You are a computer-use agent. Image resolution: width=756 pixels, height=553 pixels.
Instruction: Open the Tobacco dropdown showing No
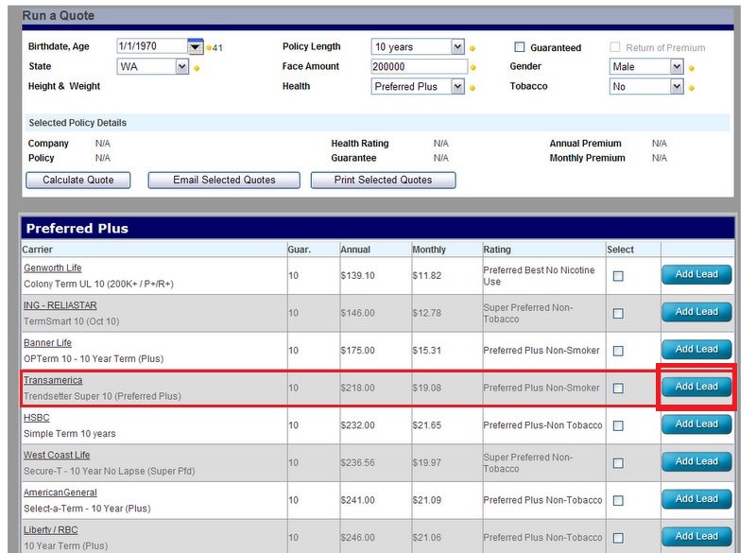pos(677,86)
